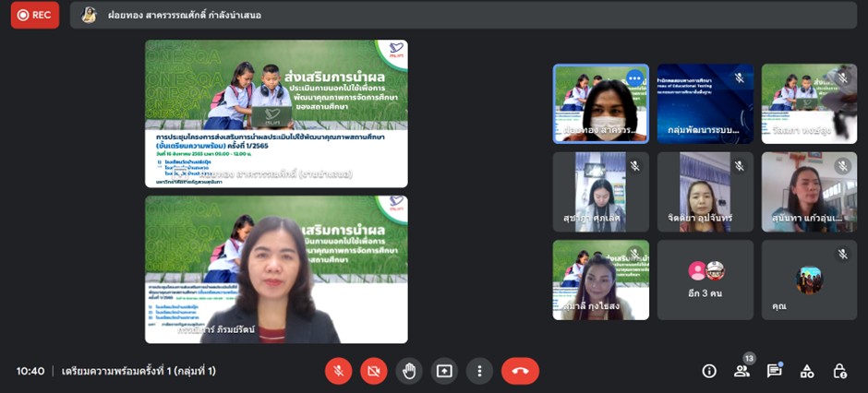This screenshot has height=393, width=868.
Task: Open host controls lock icon
Action: [x=839, y=371]
